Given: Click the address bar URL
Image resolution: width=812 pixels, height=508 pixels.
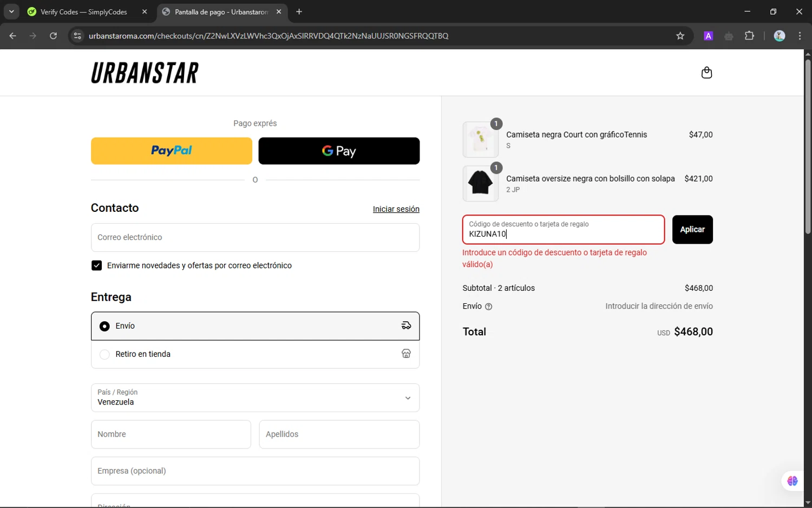Looking at the screenshot, I should (x=269, y=36).
